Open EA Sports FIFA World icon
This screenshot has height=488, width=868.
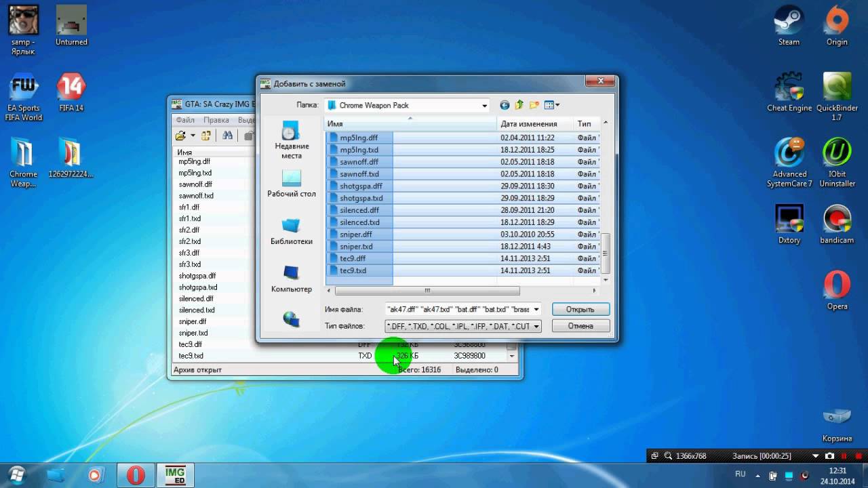tap(24, 97)
